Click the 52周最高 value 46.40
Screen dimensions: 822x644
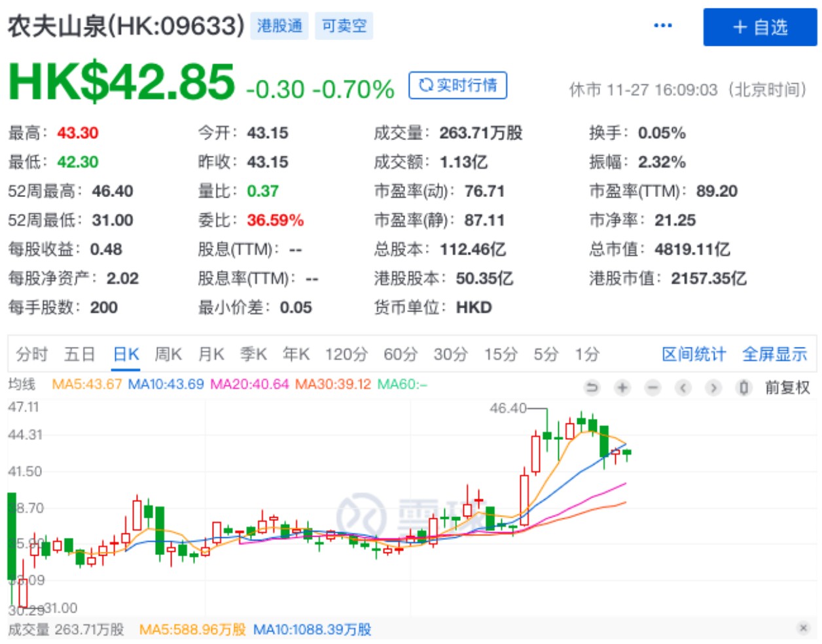(113, 191)
